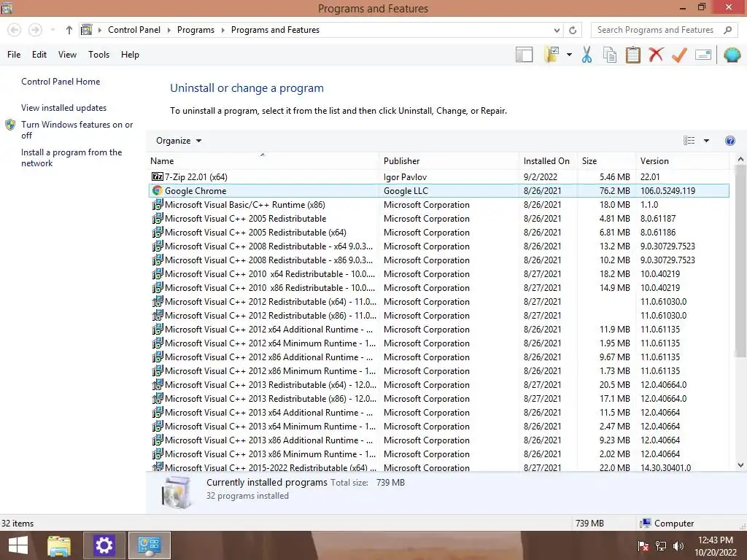Click the scrollbar down arrow of the list
The width and height of the screenshot is (747, 560).
click(x=740, y=465)
